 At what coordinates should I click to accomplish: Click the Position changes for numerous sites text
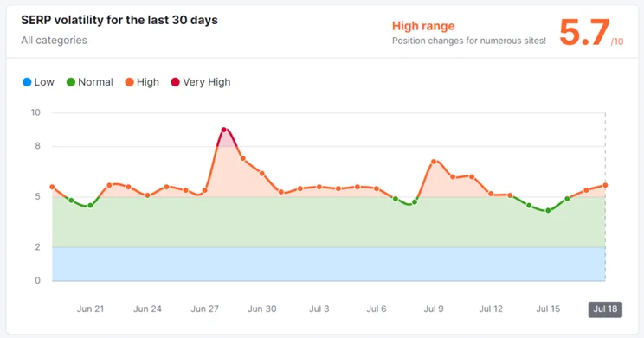coord(469,41)
